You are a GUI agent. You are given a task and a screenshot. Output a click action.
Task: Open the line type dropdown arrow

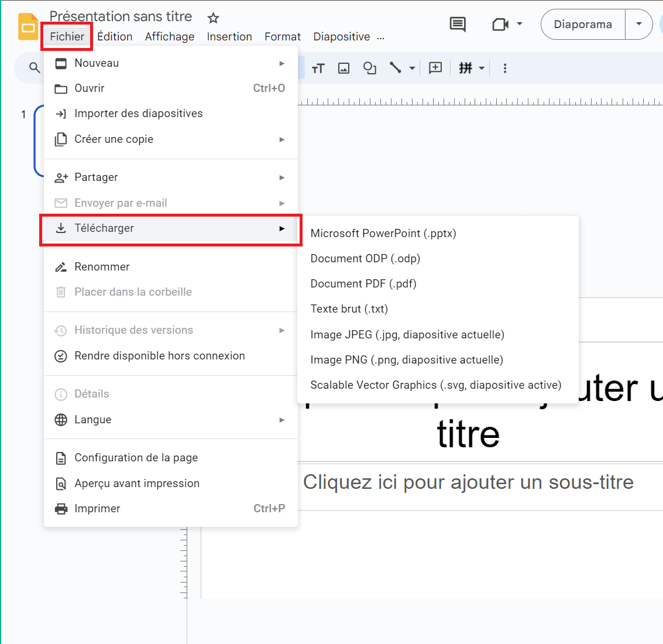click(413, 68)
